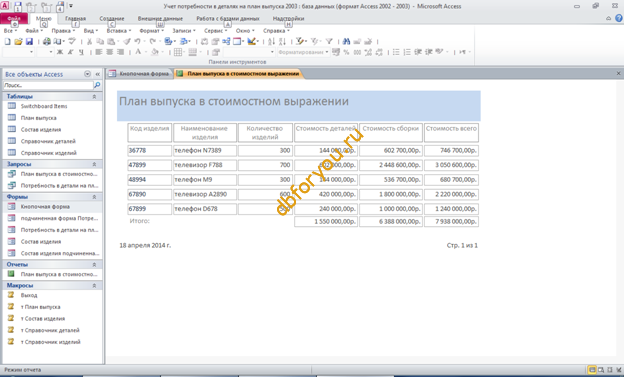Collapse the navigation pane with double chevron
Screen dimensions: 624x377
coord(98,74)
